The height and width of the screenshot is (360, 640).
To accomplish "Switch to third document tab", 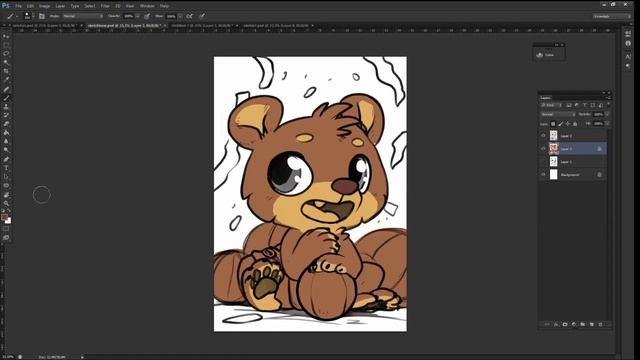I will (x=202, y=26).
